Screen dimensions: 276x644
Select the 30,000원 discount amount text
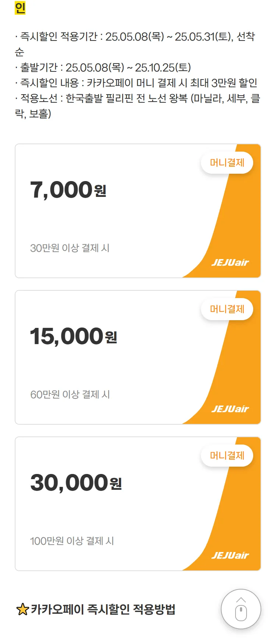coord(76,483)
